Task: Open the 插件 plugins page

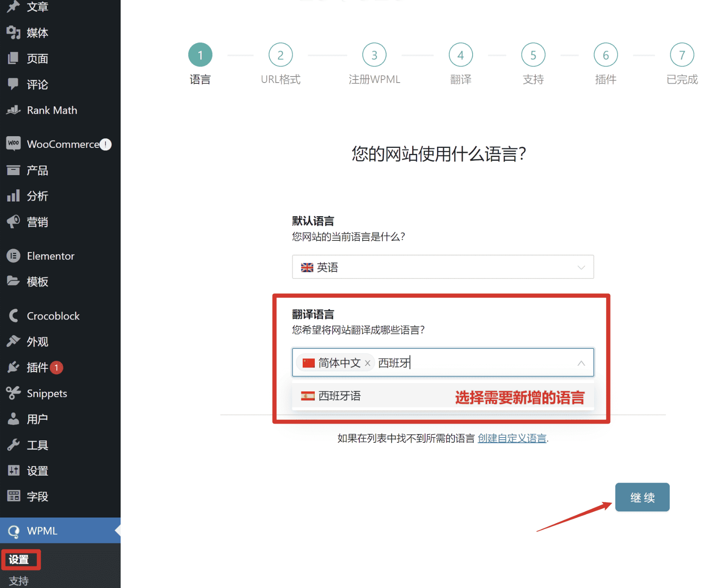Action: [38, 367]
